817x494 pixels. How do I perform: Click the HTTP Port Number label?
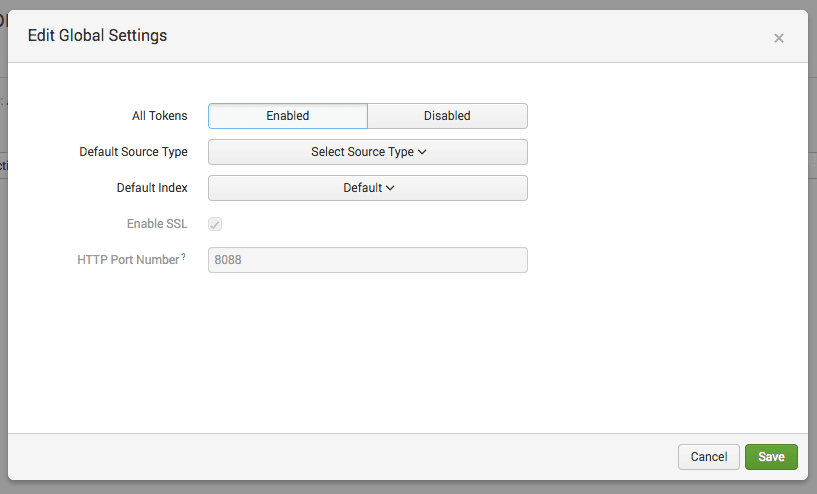click(127, 260)
